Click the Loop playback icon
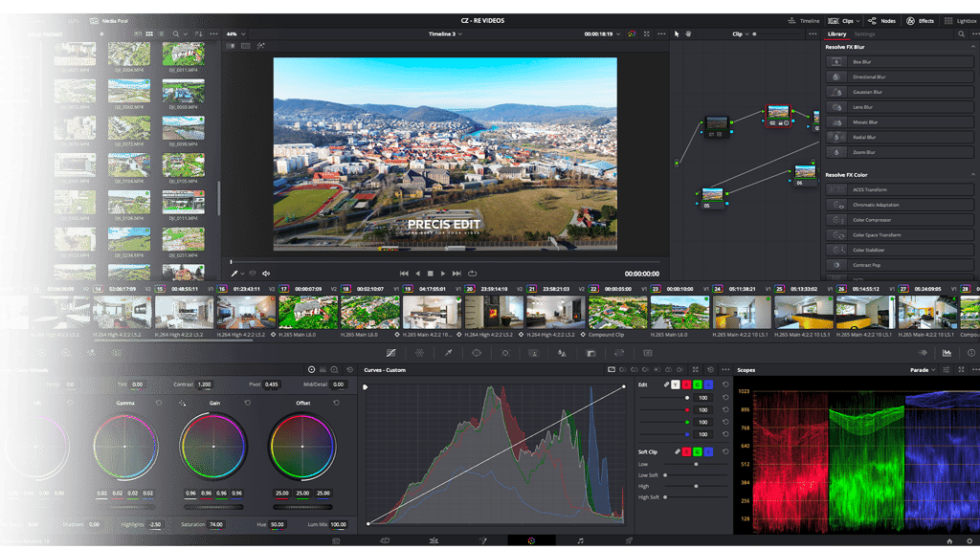 pos(472,274)
